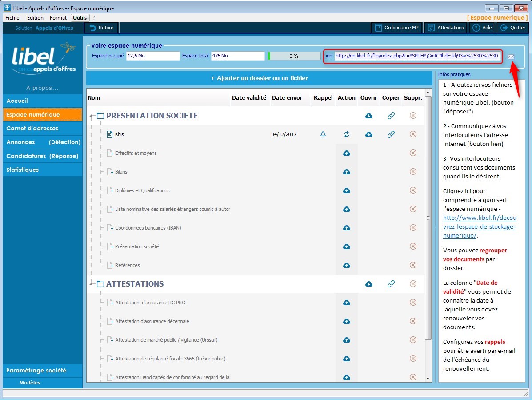The image size is (532, 400).
Task: Open the ? help menu
Action: (x=94, y=18)
